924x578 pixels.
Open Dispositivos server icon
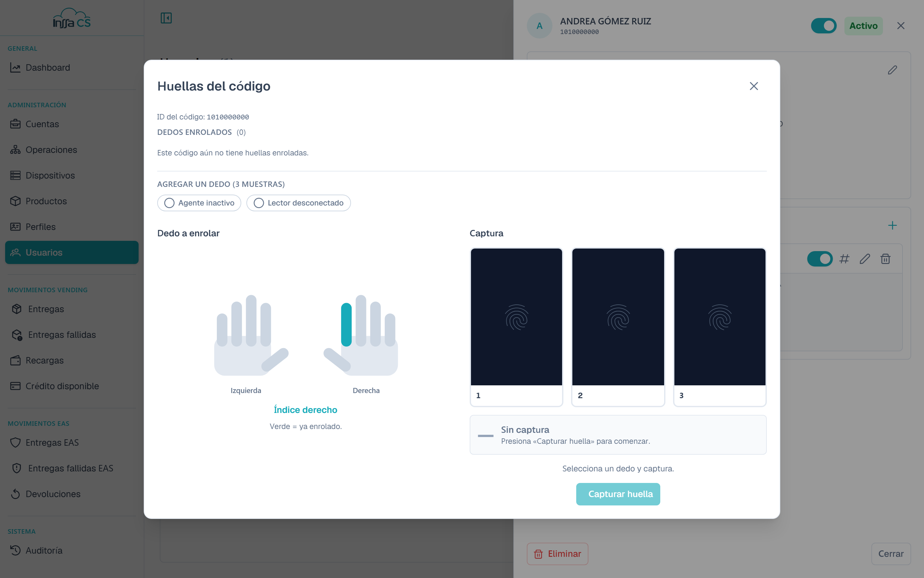(15, 175)
